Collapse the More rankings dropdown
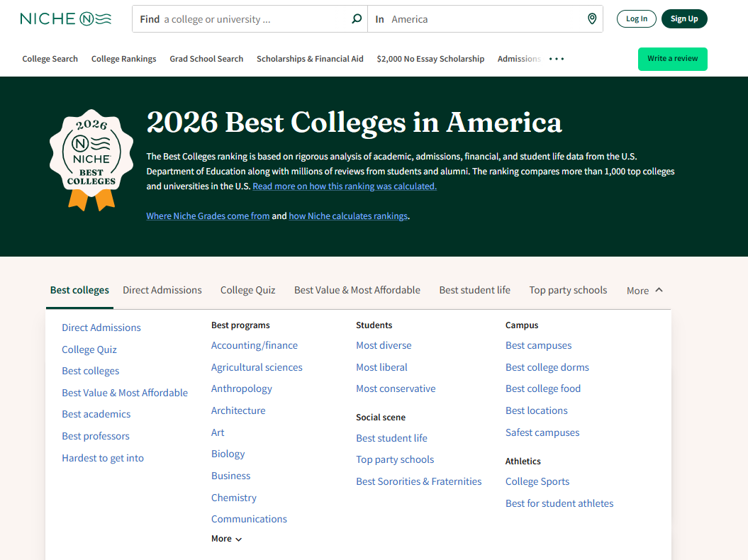This screenshot has height=560, width=748. (644, 290)
